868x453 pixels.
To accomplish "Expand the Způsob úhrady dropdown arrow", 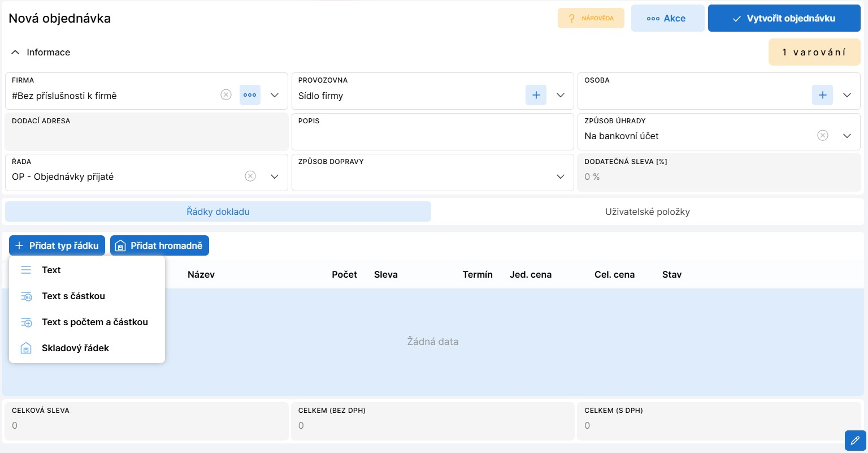I will (847, 136).
